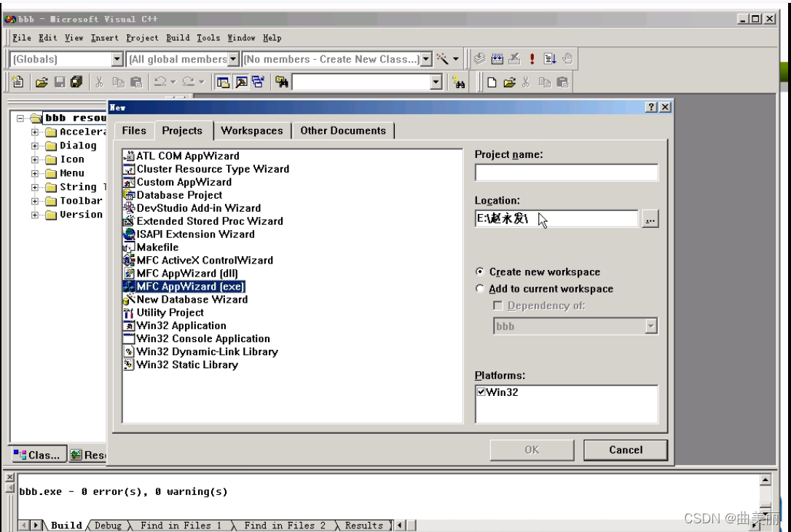Select Win32 Console Application project type

203,338
